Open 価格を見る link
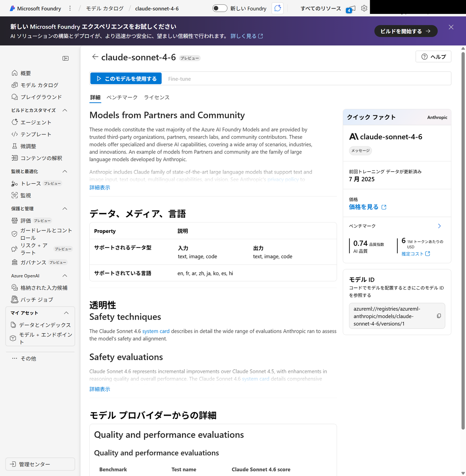The image size is (466, 476). tap(368, 207)
